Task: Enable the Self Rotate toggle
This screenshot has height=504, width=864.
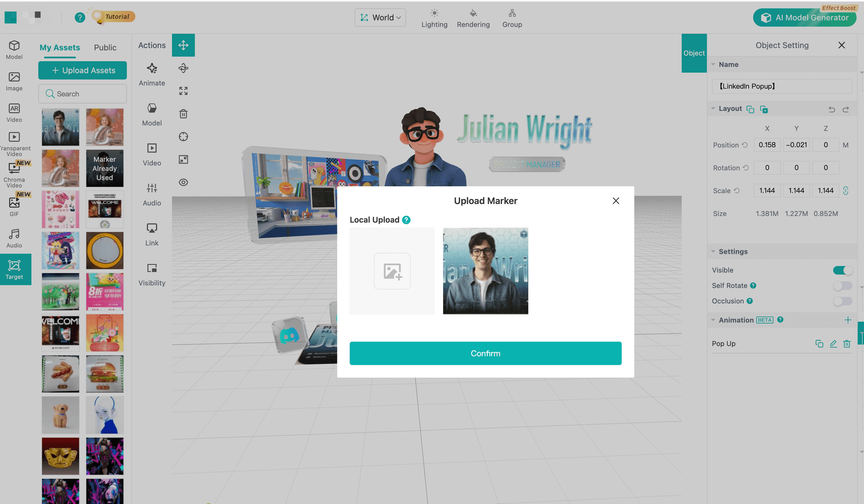Action: [x=843, y=285]
